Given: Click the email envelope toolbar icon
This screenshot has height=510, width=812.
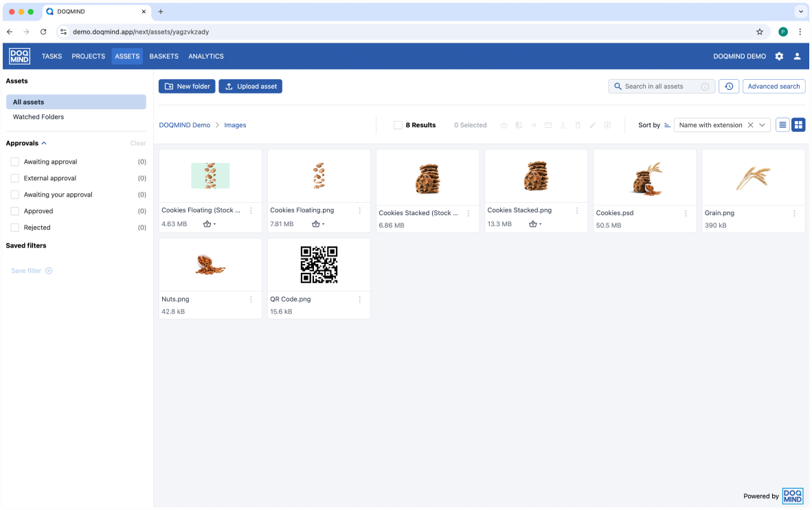Looking at the screenshot, I should click(548, 125).
